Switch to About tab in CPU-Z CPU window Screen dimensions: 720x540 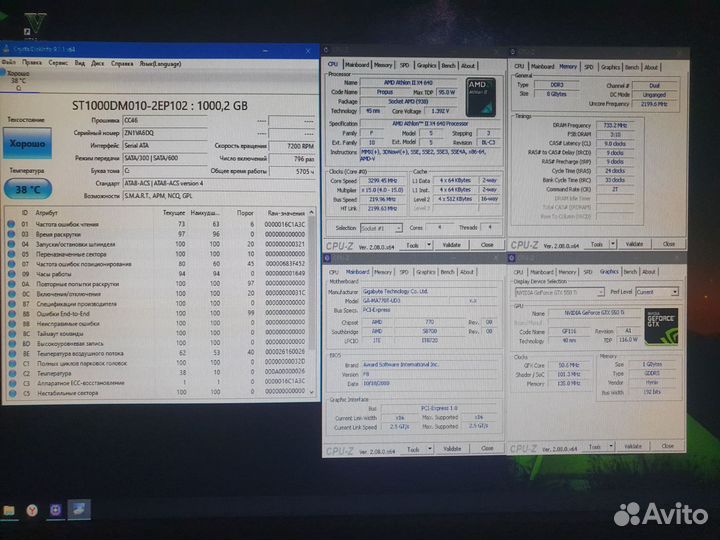468,66
